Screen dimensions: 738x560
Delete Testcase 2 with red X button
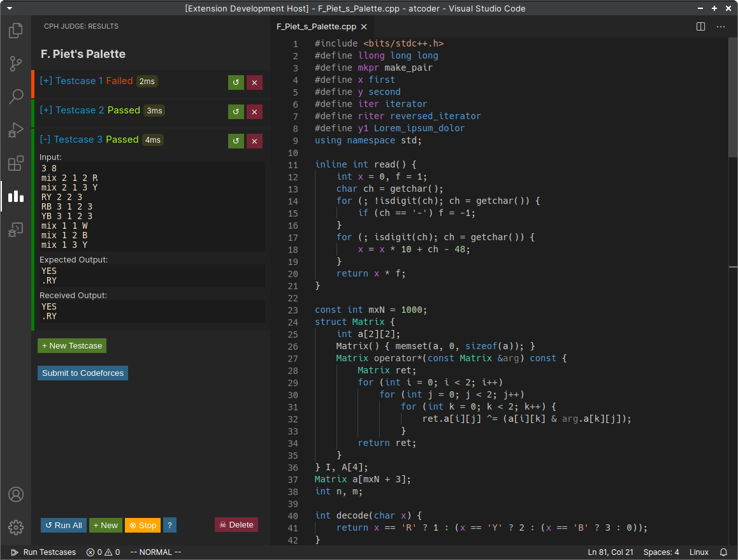pos(254,111)
